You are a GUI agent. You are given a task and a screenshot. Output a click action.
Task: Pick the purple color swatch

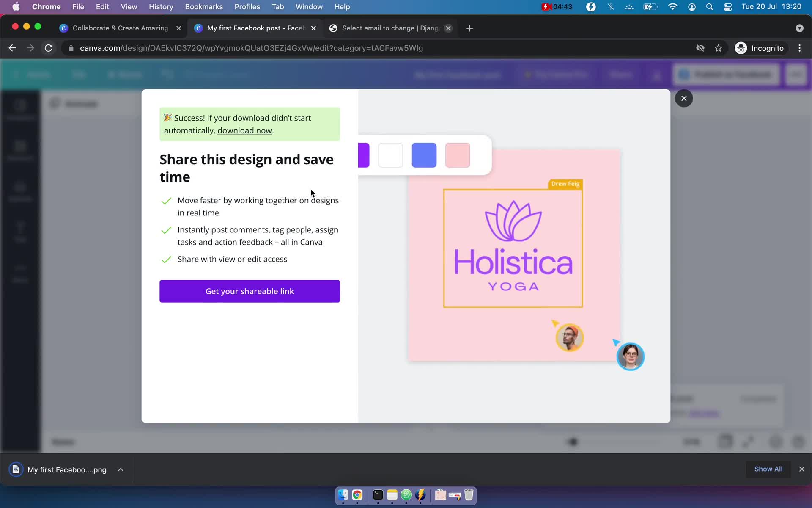click(363, 155)
